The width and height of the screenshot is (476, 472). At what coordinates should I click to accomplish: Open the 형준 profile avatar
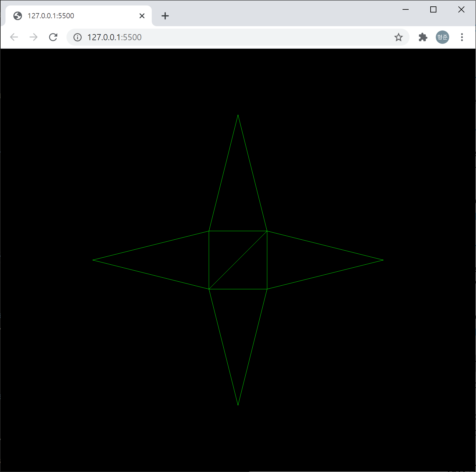[x=442, y=37]
